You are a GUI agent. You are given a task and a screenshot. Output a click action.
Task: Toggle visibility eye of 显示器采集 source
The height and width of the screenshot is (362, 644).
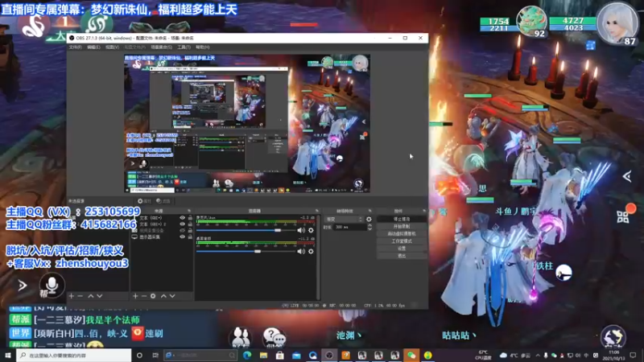[x=183, y=237]
